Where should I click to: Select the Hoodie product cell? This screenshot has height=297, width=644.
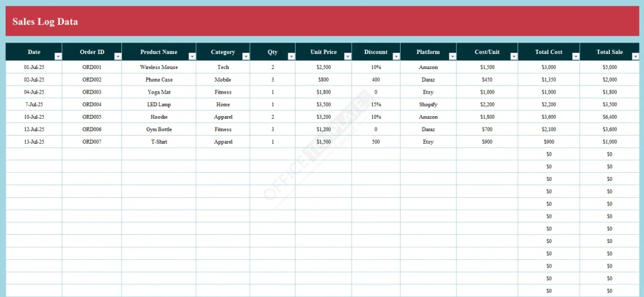(159, 117)
